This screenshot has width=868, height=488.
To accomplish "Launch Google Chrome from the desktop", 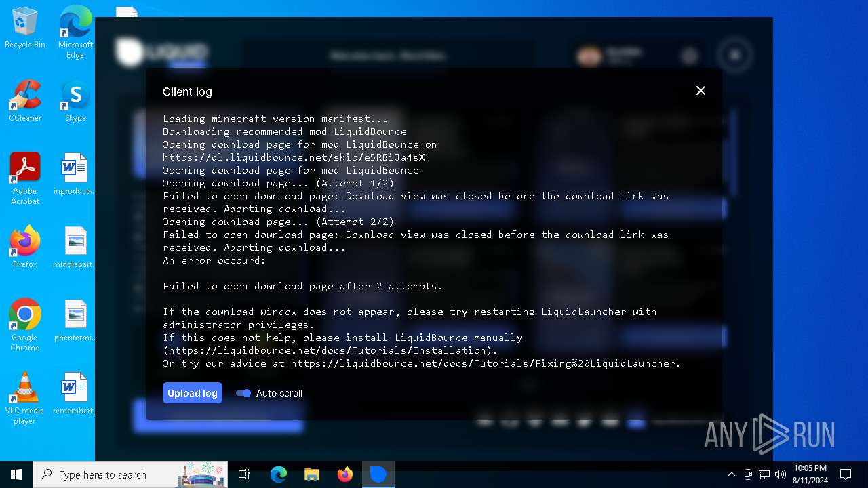I will tap(25, 325).
